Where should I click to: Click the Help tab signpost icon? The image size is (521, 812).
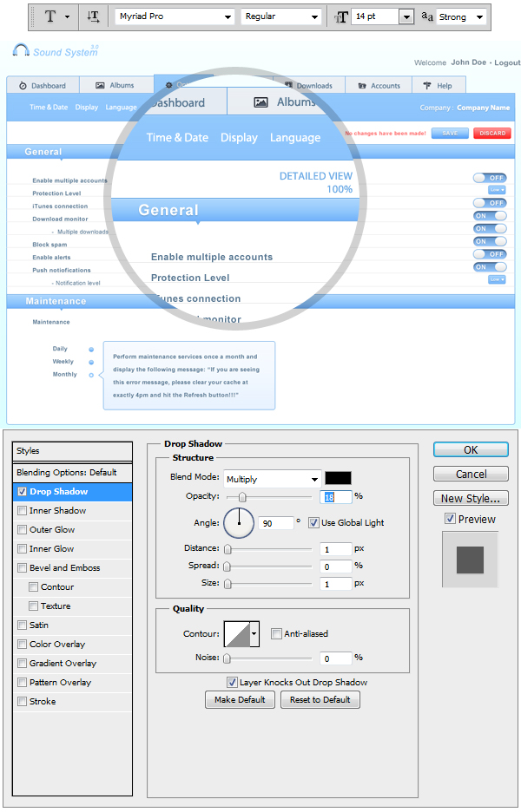coord(426,85)
